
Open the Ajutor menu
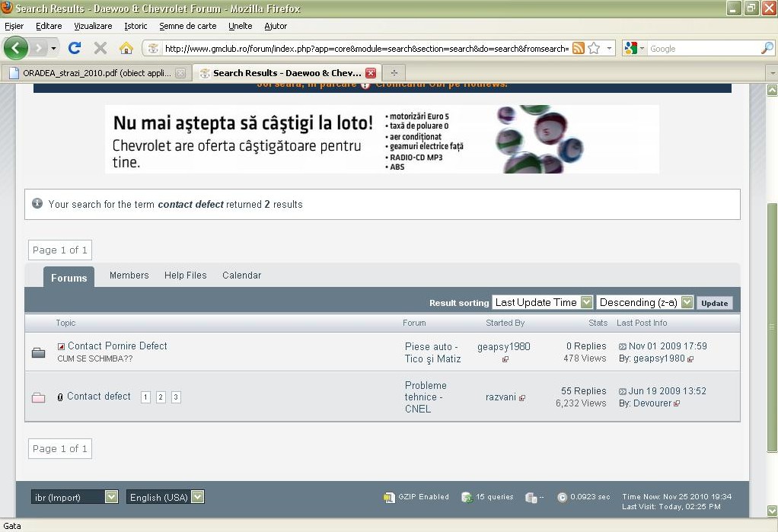pos(276,26)
